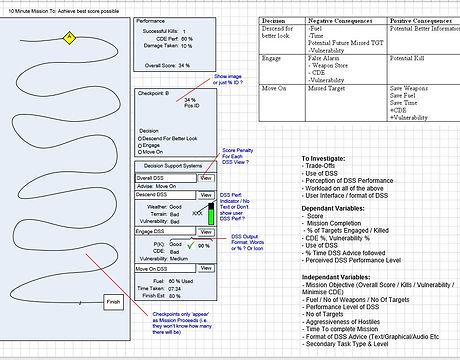Click the 'Score Penalty For Each DSS View ?' note
This screenshot has height=360, width=460.
point(237,156)
